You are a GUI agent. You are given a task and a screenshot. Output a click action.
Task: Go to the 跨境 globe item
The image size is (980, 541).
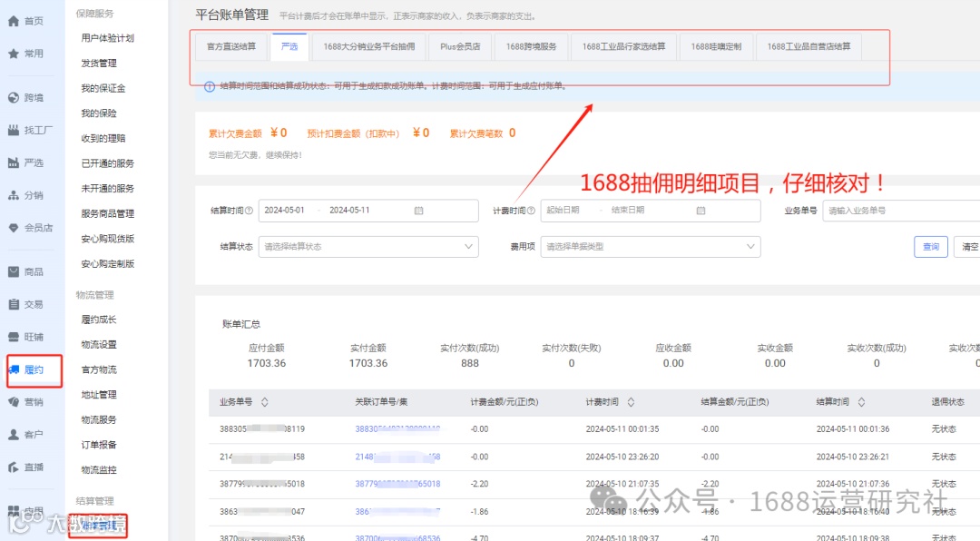click(25, 97)
